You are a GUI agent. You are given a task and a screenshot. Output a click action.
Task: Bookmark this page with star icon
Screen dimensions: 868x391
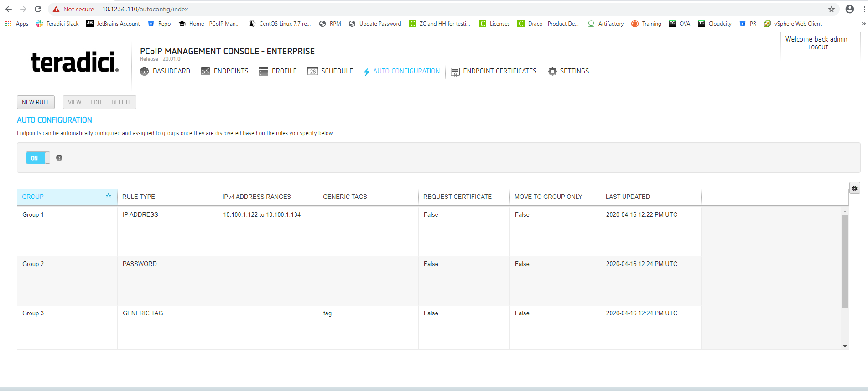[x=832, y=9]
